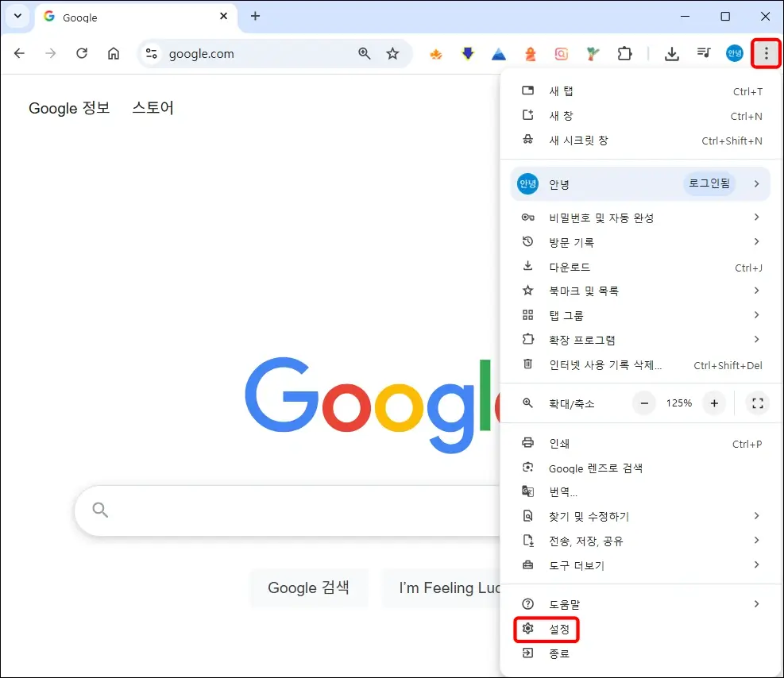Select 인터넷 사용 기록 삭제 menu item
784x678 pixels.
pyautogui.click(x=642, y=364)
